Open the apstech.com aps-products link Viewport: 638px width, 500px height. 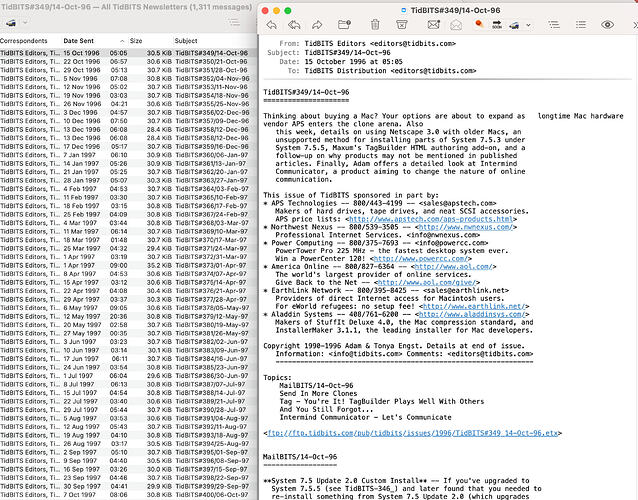click(433, 219)
